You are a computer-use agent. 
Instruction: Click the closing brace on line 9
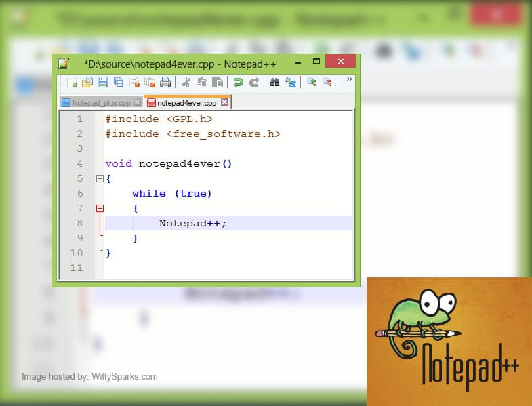[x=136, y=239]
